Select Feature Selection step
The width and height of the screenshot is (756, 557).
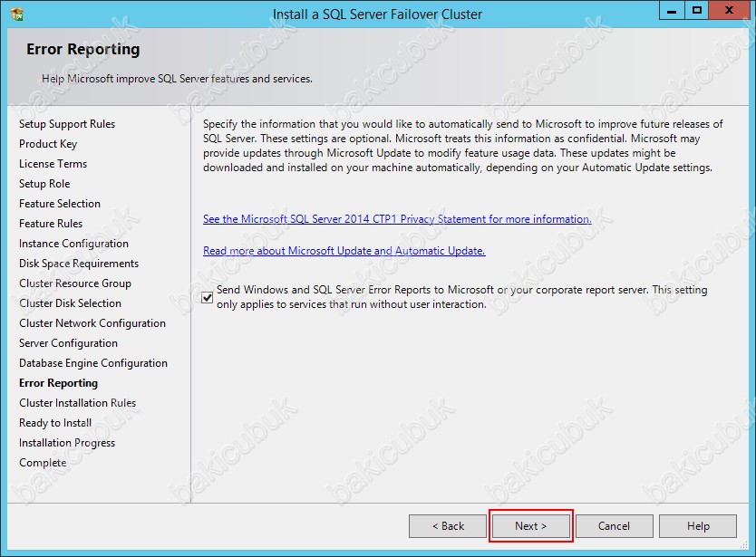[60, 204]
